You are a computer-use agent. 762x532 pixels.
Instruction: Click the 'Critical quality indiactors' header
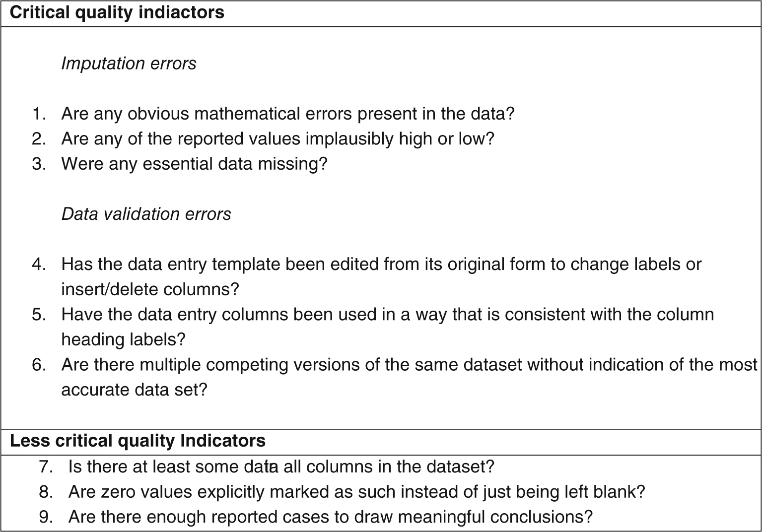117,12
